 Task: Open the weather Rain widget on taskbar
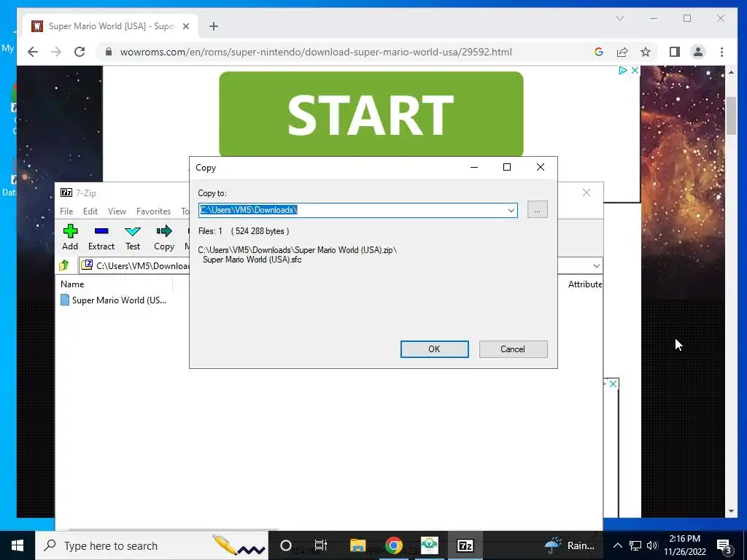tap(570, 545)
